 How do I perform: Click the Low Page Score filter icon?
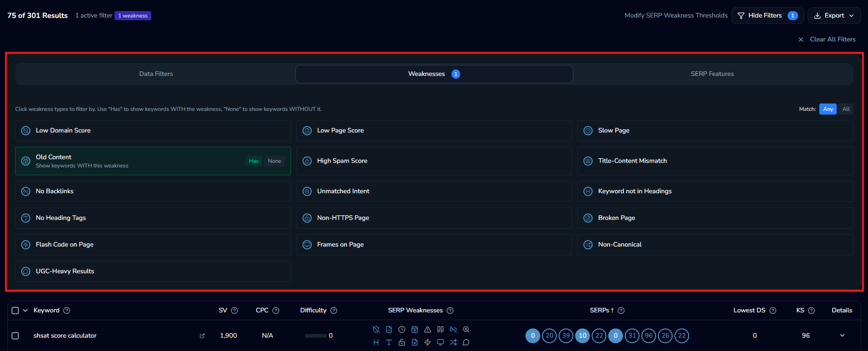click(307, 131)
